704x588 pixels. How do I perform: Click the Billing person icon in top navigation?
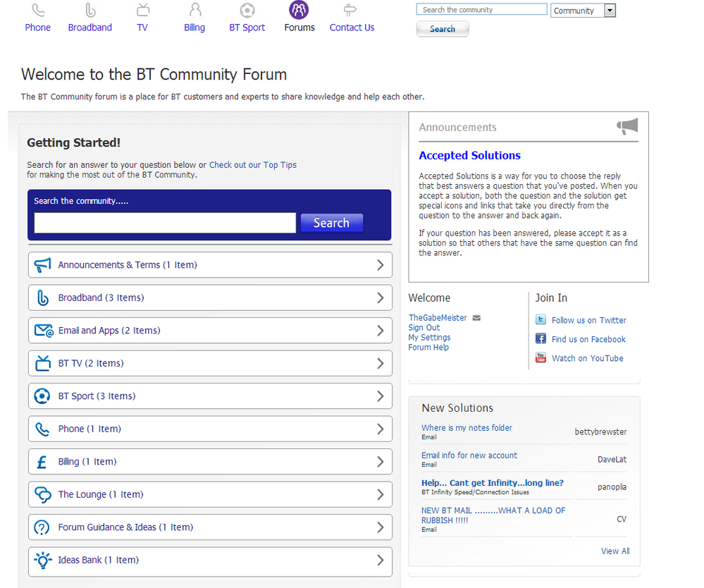[195, 10]
